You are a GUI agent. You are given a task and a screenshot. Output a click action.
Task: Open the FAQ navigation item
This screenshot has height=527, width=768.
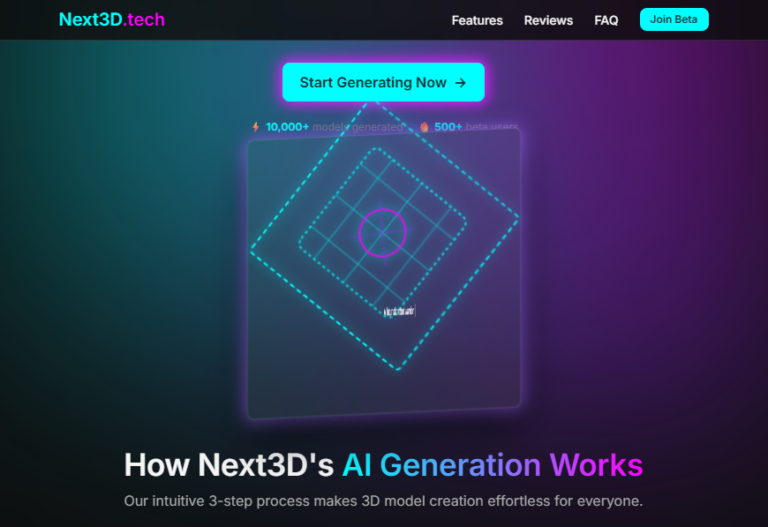[x=606, y=20]
